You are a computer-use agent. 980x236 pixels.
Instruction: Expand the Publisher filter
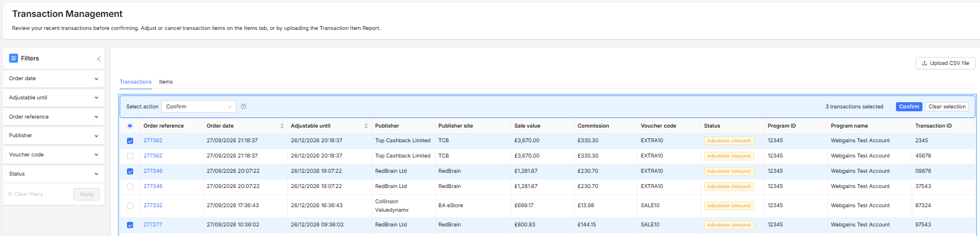[x=54, y=136]
